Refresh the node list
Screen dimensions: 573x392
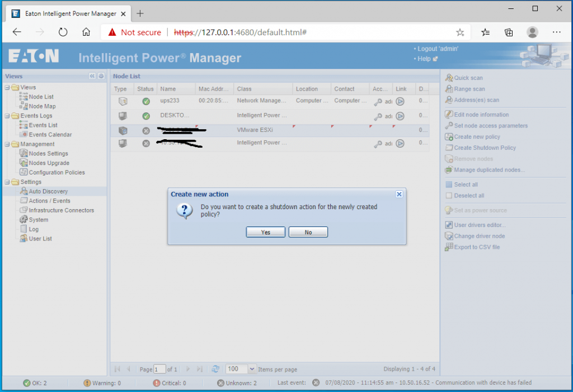215,369
